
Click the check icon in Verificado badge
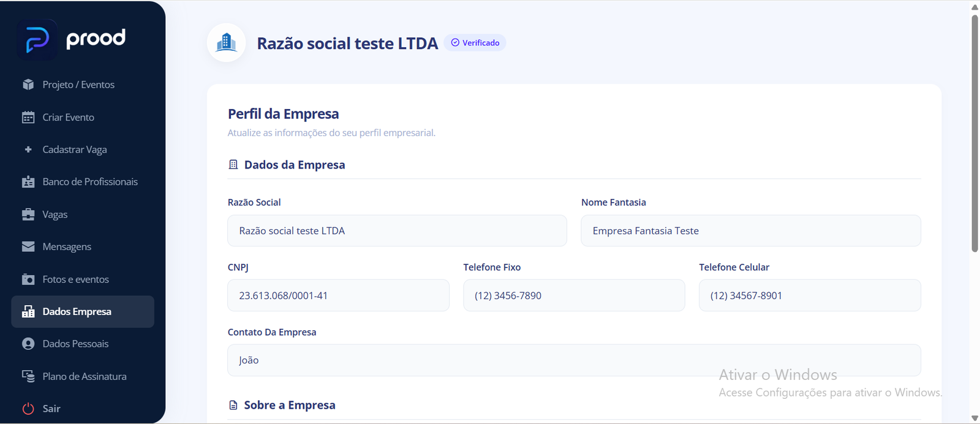(455, 43)
